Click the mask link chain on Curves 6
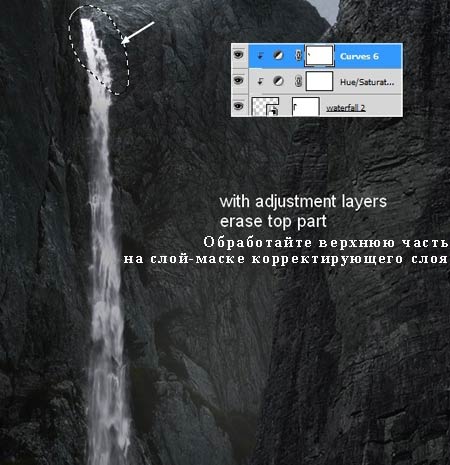Screen dimensions: 450x465 [298, 56]
